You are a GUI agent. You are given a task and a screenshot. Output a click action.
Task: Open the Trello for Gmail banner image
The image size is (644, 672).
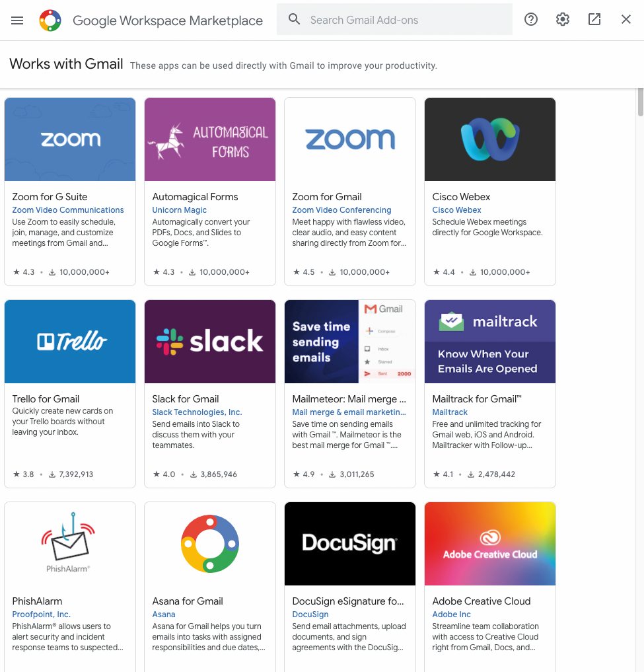pyautogui.click(x=70, y=342)
